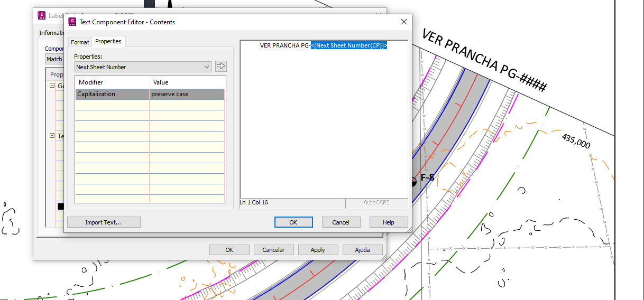The width and height of the screenshot is (644, 300).
Task: Close the Text Component Editor window
Action: point(404,22)
